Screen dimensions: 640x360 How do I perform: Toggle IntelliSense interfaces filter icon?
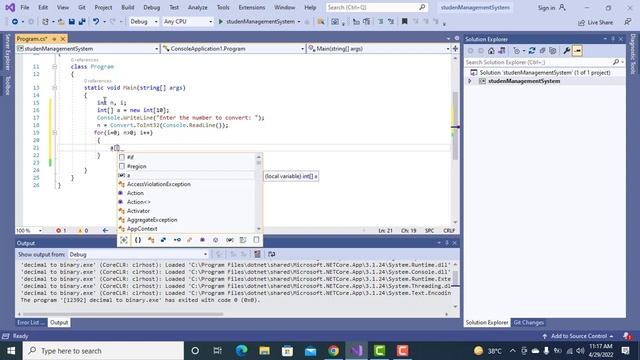pos(177,240)
